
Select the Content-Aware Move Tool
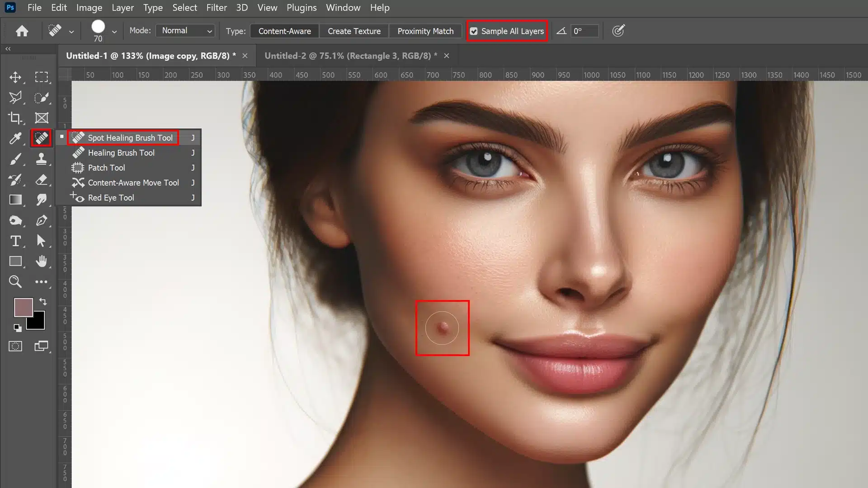[x=133, y=183]
